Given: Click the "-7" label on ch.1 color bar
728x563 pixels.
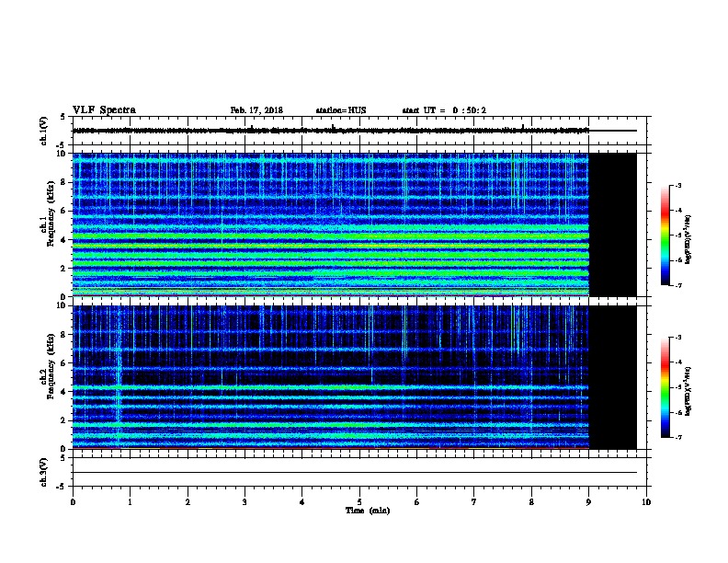Looking at the screenshot, I should coord(677,285).
